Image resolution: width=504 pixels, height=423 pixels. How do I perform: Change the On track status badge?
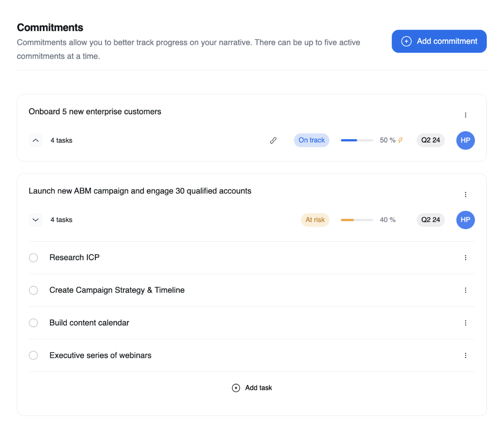click(x=312, y=140)
